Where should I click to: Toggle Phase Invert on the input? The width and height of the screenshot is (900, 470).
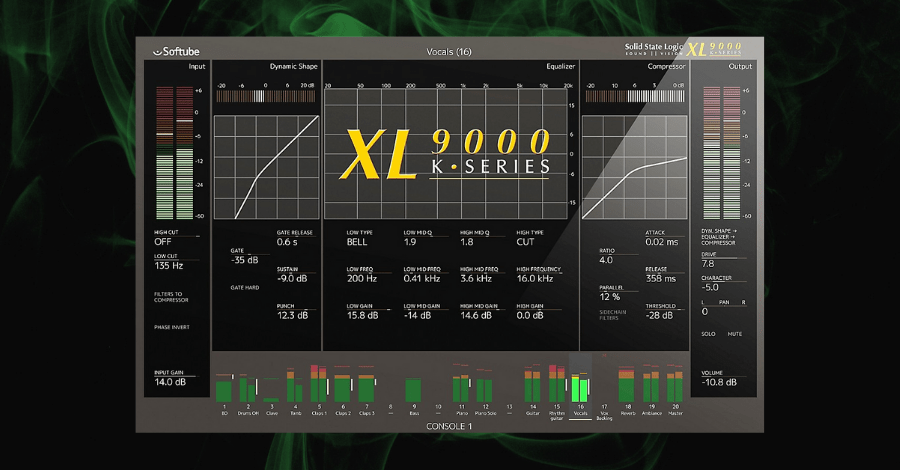[x=172, y=327]
